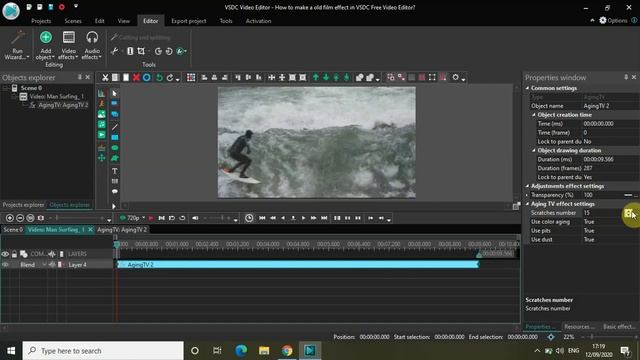
Task: Select the text T tool
Action: 115,171
